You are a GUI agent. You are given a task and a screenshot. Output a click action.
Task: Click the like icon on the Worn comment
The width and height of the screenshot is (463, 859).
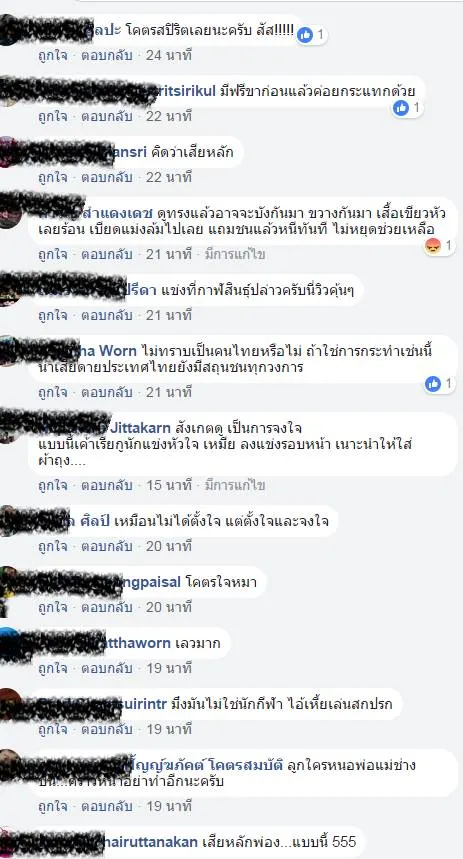433,384
